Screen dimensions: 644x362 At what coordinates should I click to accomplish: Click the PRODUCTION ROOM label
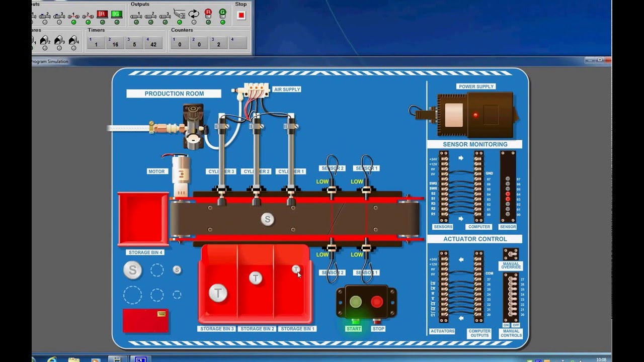[x=174, y=94]
